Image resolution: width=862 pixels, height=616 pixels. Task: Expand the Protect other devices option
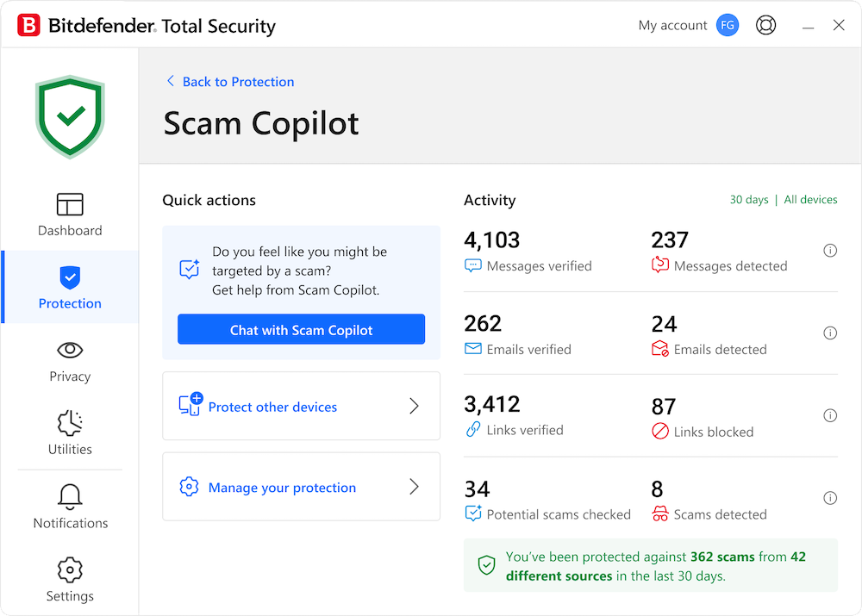click(301, 406)
